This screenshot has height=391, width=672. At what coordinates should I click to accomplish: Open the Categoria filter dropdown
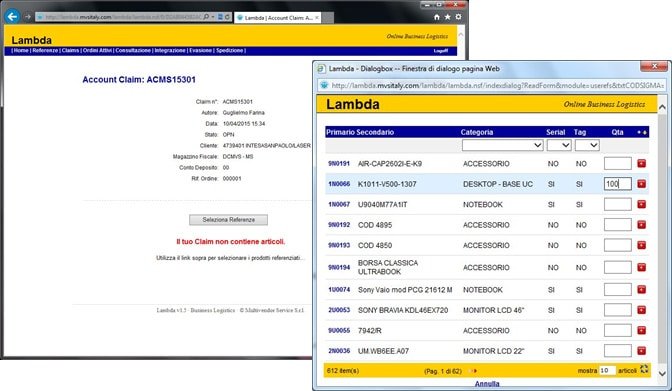[x=503, y=145]
